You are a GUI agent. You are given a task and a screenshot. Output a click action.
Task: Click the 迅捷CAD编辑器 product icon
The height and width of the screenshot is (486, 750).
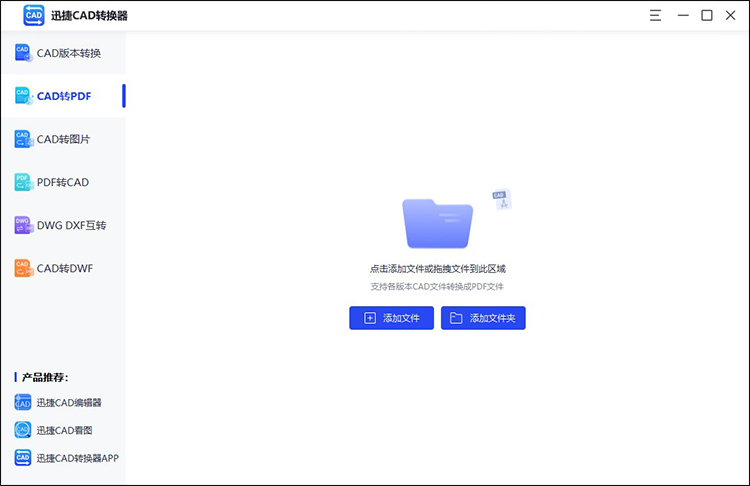pos(22,403)
